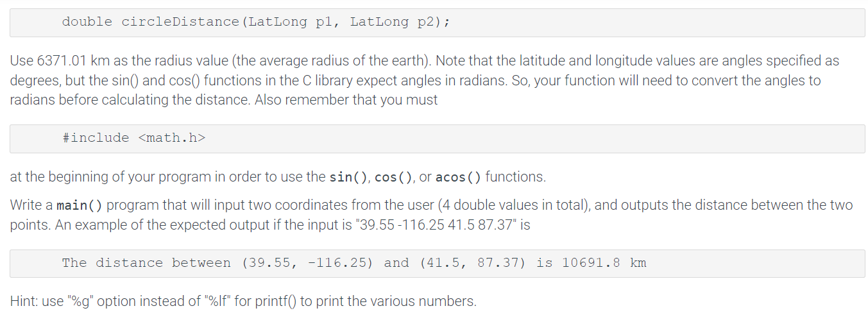Click the bold 'sin()' text
868x322 pixels.
click(x=347, y=177)
